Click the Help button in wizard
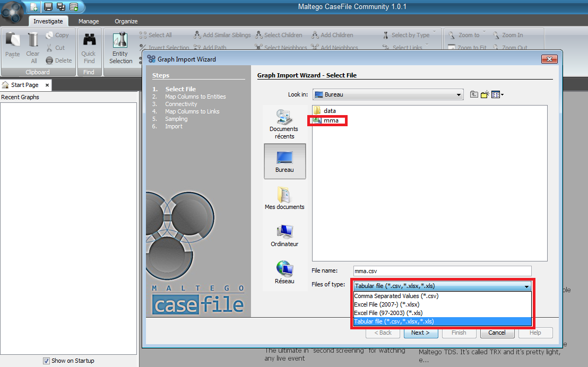Screen dimensions: 588x367 click(535, 333)
